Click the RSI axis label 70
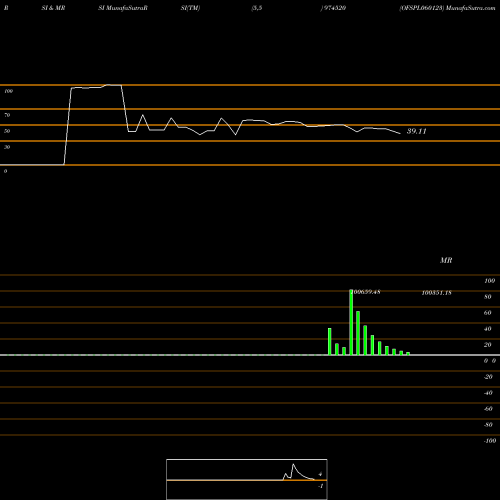This screenshot has width=500, height=500. click(7, 115)
